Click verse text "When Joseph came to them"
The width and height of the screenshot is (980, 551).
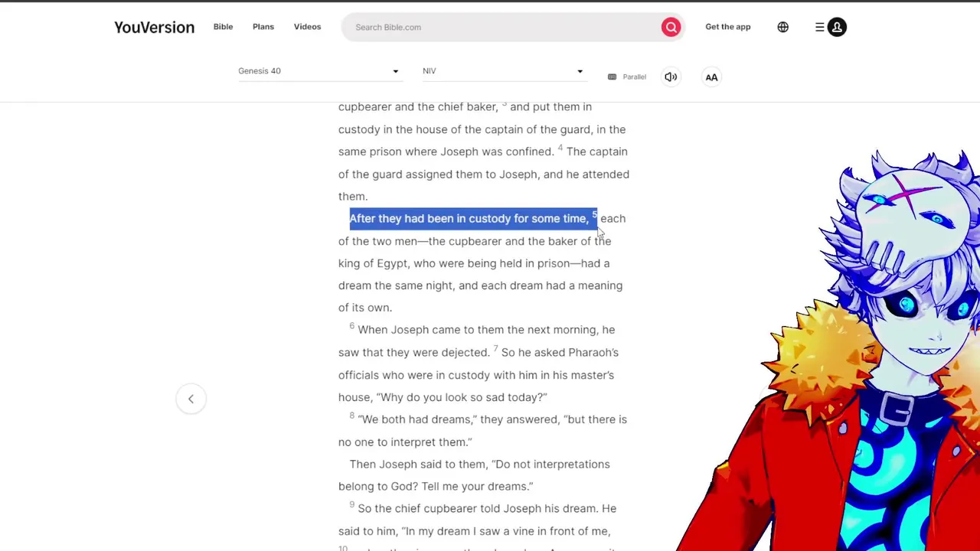click(x=431, y=330)
